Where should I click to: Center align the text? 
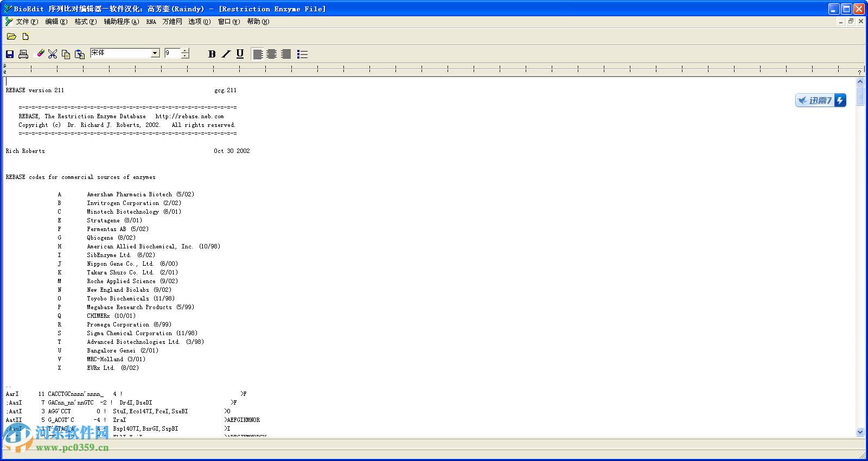272,54
